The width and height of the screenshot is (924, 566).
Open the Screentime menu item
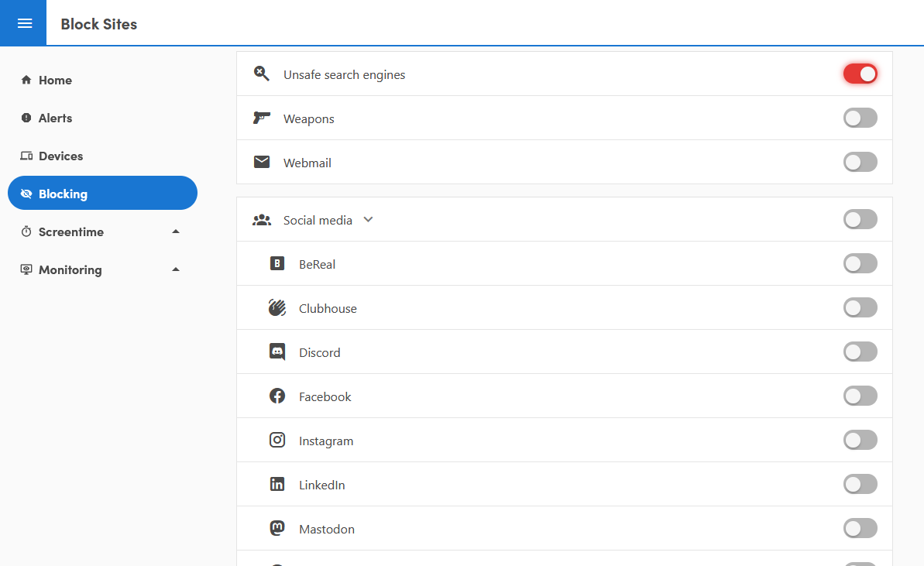(x=102, y=232)
